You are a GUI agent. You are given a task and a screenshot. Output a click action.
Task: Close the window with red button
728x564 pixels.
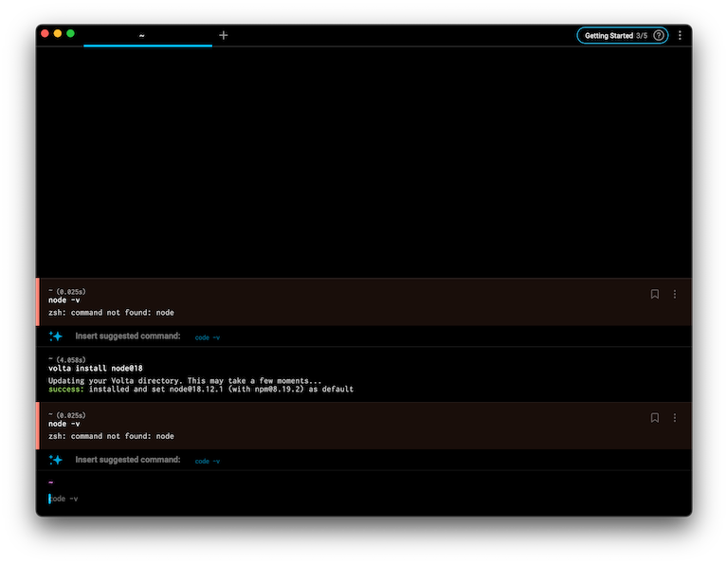pyautogui.click(x=45, y=33)
